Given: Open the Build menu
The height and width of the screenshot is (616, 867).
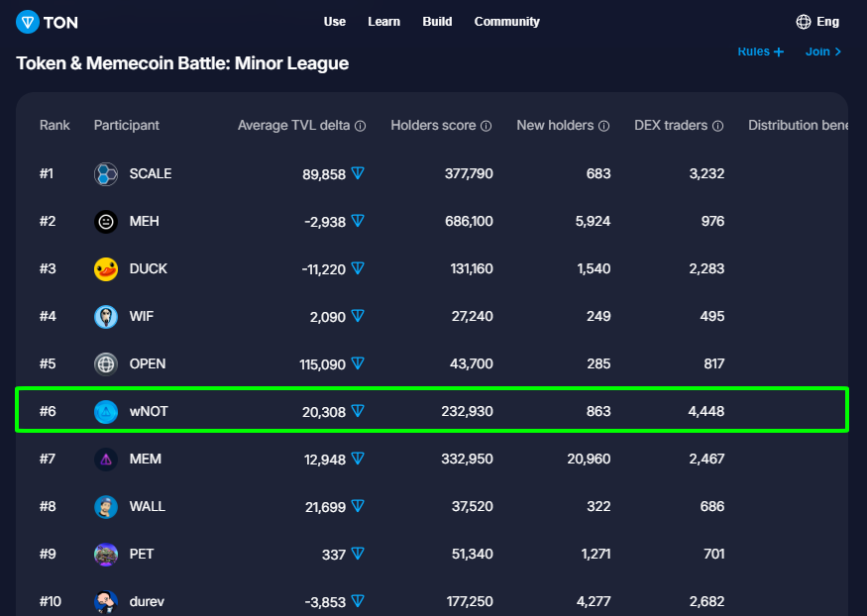Looking at the screenshot, I should [437, 22].
